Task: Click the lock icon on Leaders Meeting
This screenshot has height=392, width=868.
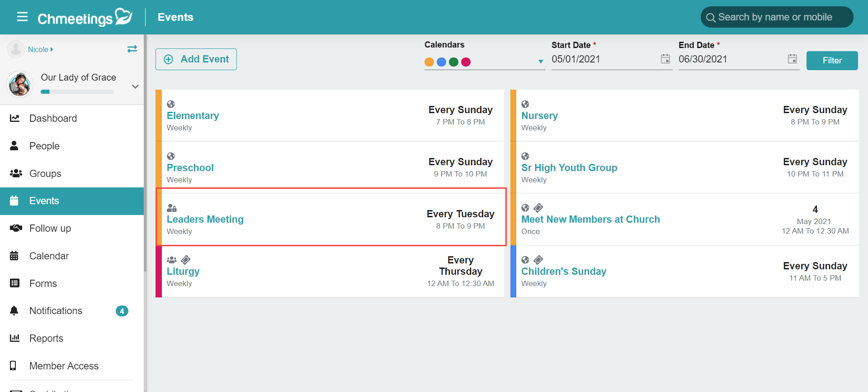Action: 172,208
